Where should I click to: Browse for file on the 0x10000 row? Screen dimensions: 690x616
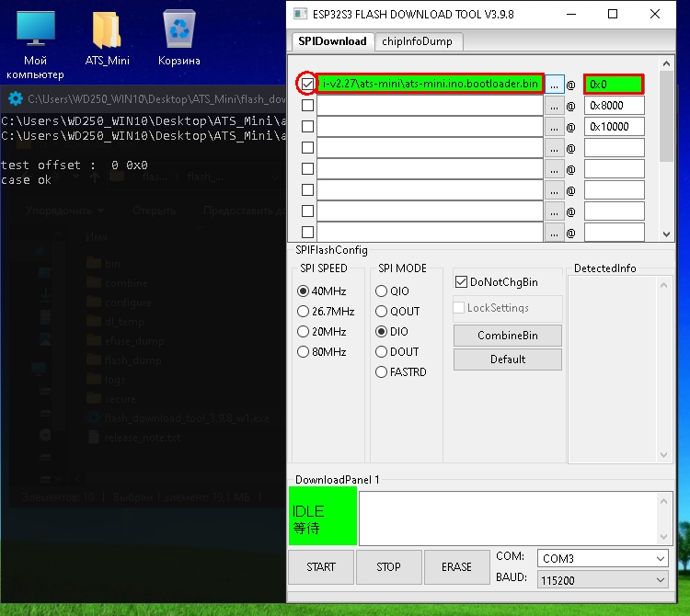pyautogui.click(x=554, y=126)
